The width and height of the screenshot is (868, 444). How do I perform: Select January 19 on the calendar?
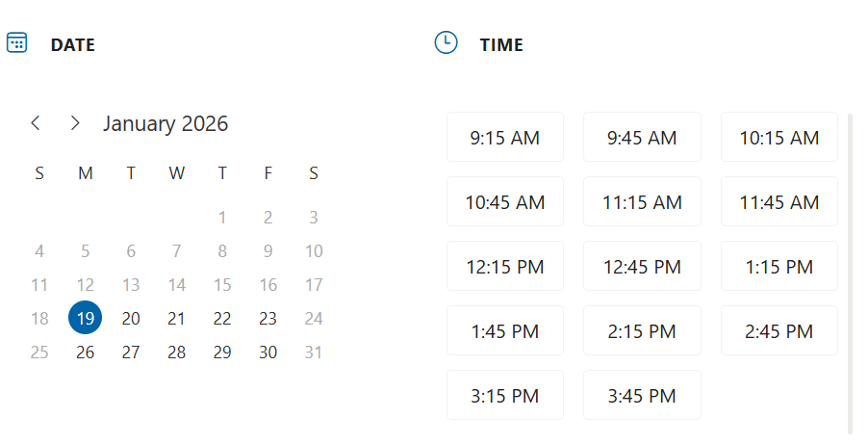coord(85,319)
